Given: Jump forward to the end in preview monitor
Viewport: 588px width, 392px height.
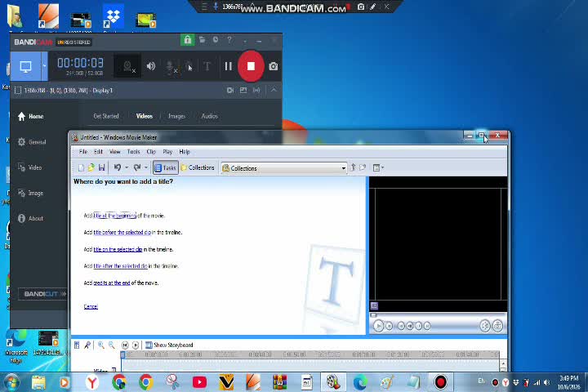Looking at the screenshot, I should [427, 326].
